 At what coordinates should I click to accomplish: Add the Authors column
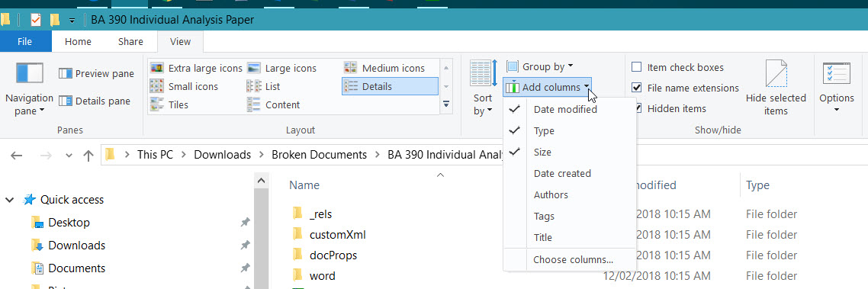570,195
